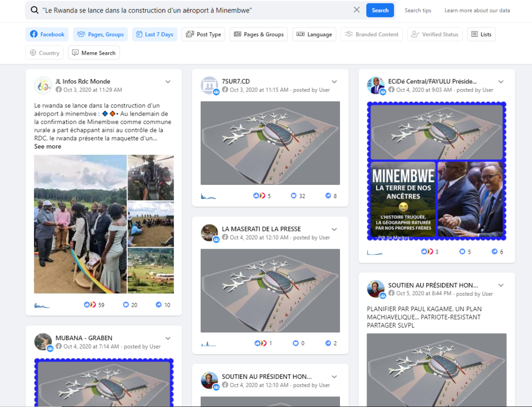Click comments icon showing 5 on ECiDé post
This screenshot has height=407, width=532.
(x=462, y=252)
